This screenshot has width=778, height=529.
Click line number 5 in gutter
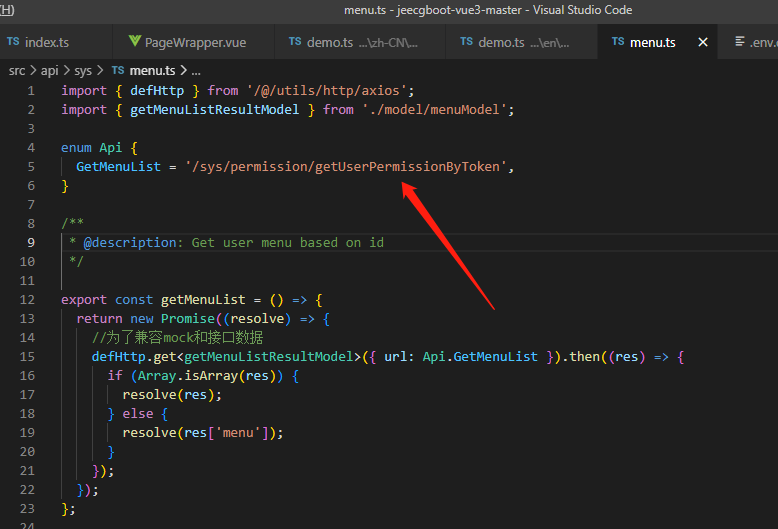tap(31, 167)
